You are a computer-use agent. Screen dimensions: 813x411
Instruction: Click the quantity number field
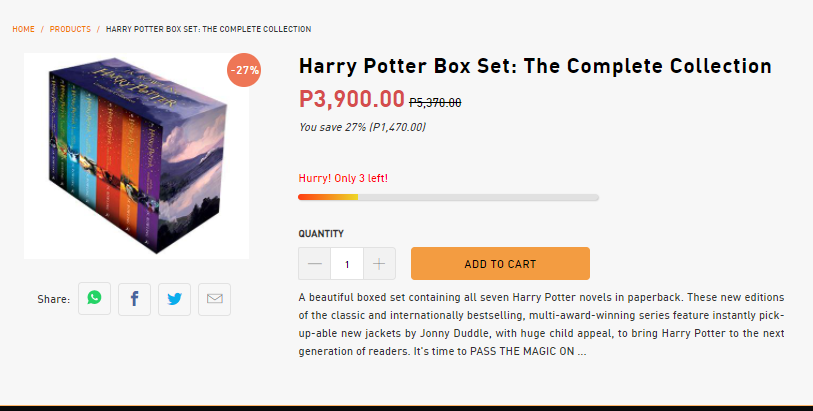coord(347,264)
